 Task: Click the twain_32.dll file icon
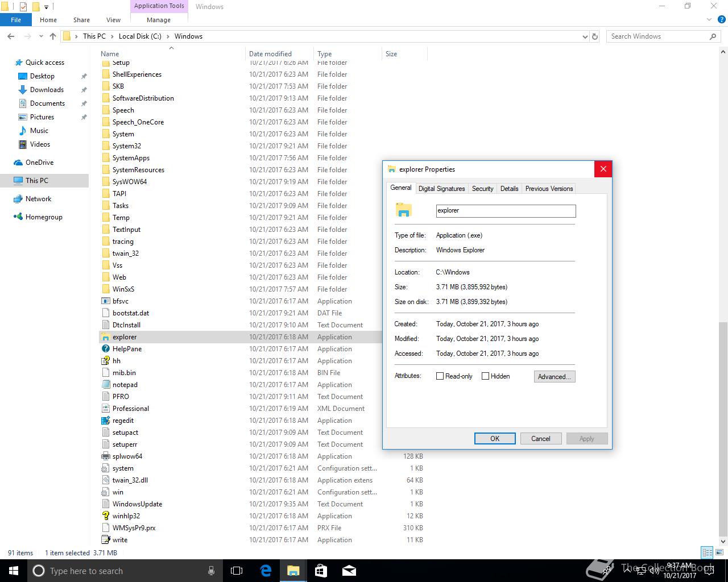point(105,480)
